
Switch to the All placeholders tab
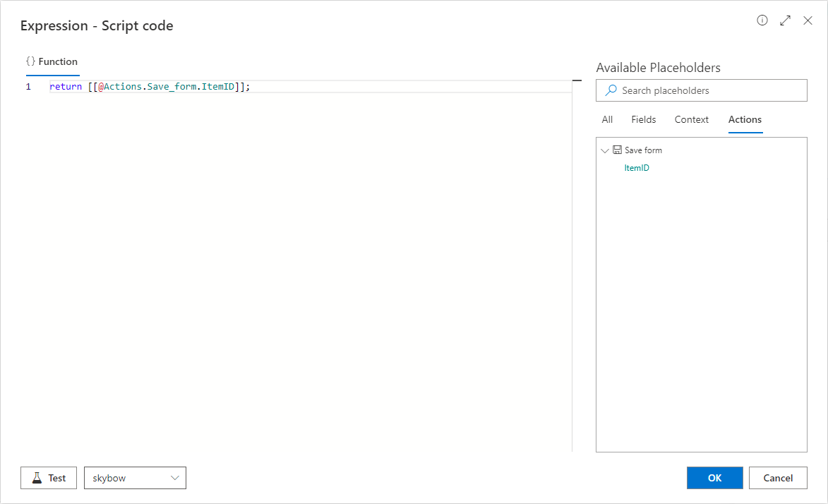607,119
